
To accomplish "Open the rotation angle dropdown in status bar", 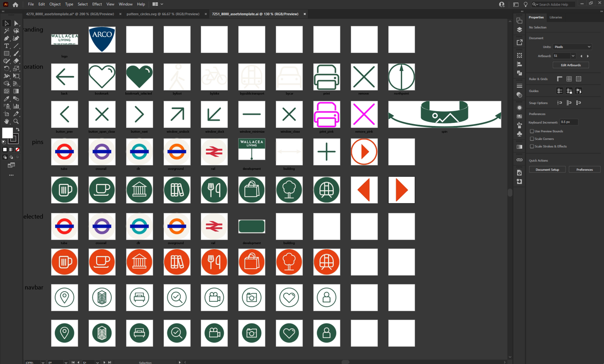I will coord(66,362).
